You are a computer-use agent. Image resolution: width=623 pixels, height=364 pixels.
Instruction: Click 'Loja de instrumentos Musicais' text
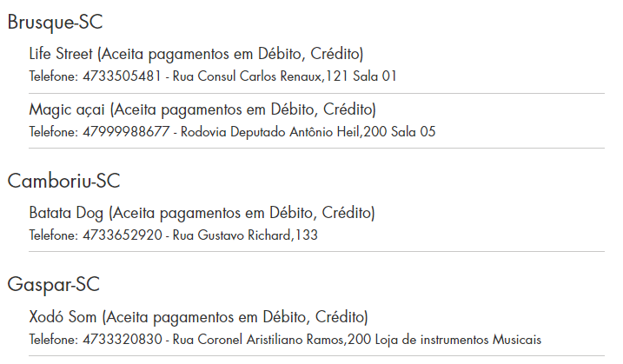tap(458, 340)
